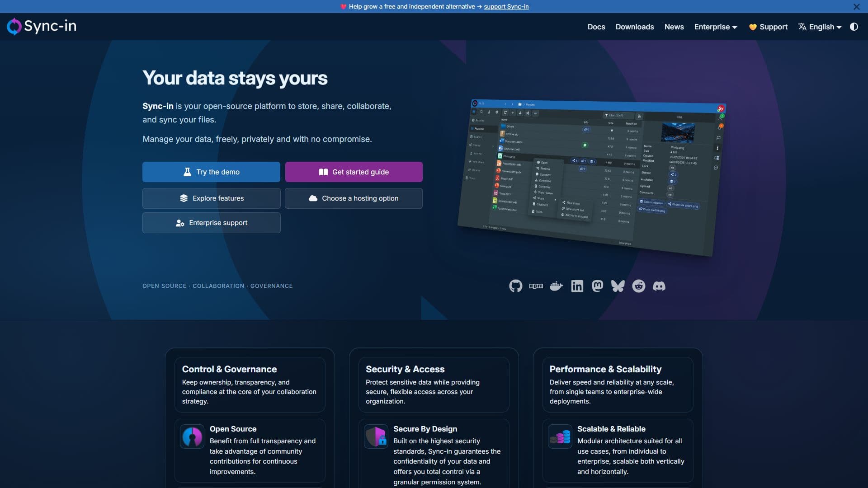Toggle dark/light theme switch
This screenshot has width=868, height=488.
point(854,27)
